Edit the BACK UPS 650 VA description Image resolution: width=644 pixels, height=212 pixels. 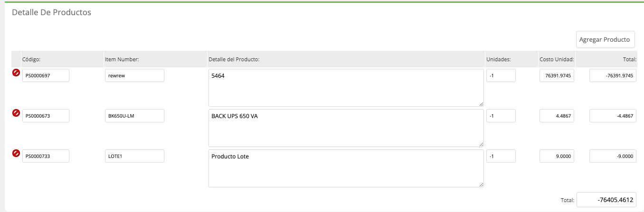pyautogui.click(x=346, y=128)
